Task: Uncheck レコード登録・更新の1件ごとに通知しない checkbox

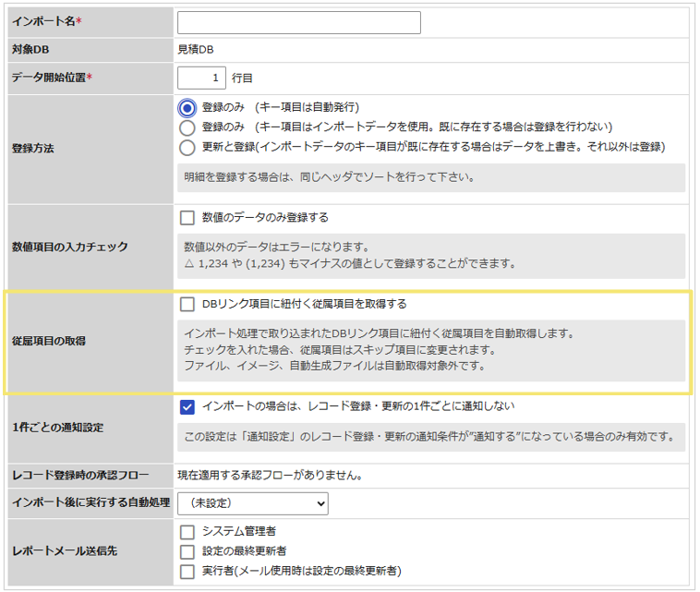Action: coord(187,406)
